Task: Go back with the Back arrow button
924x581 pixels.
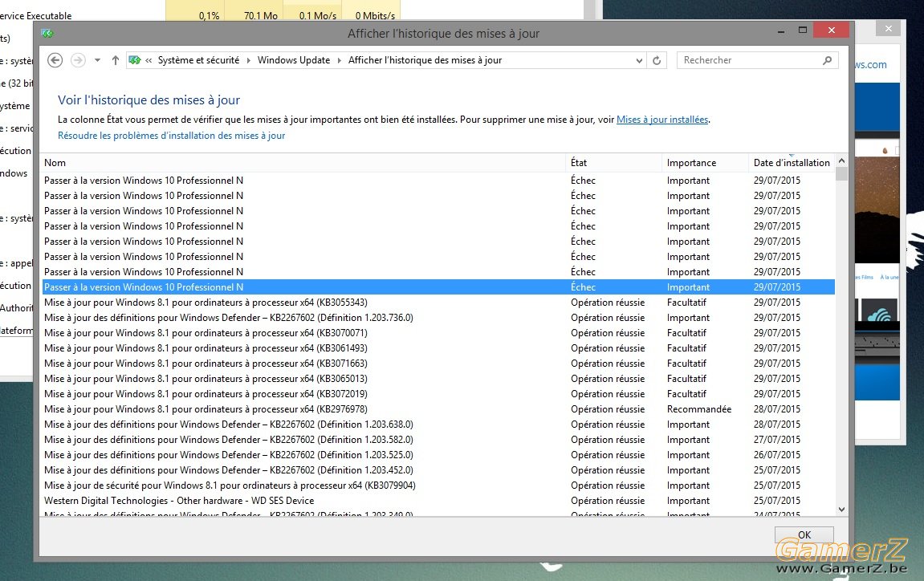Action: 55,60
